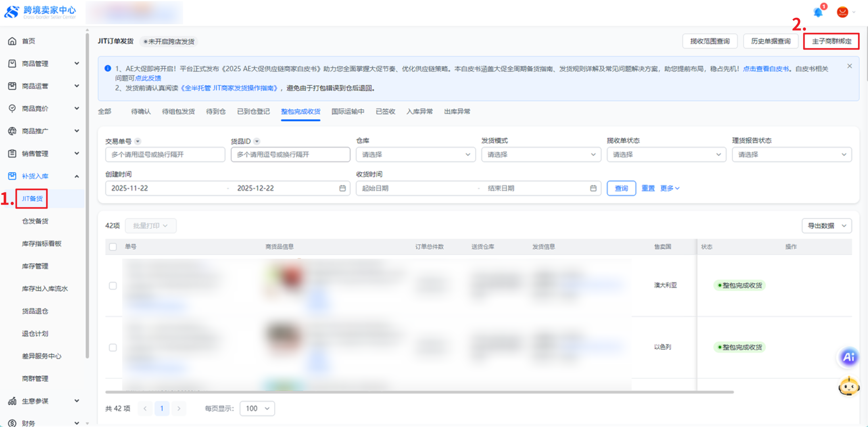Open calendar icon in 收货时间 field

tap(593, 188)
